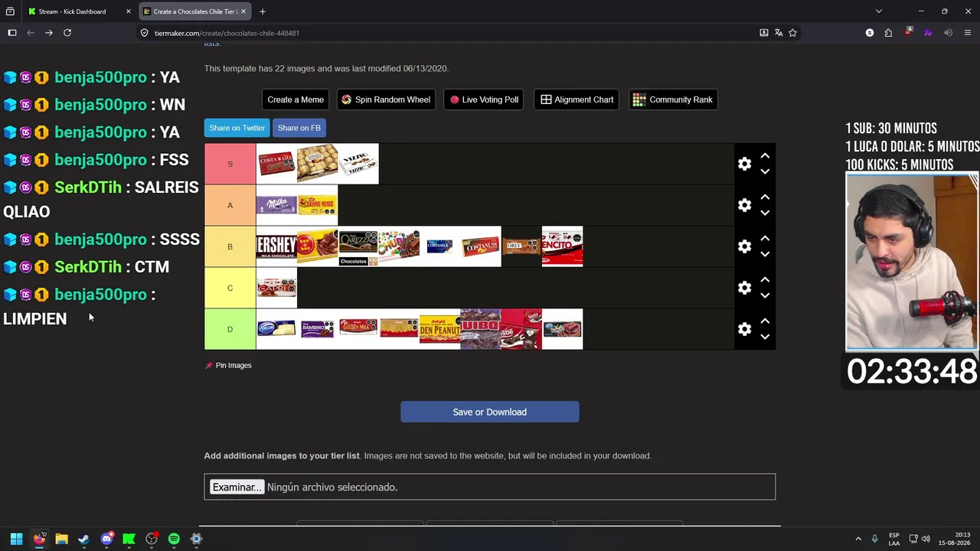Viewport: 980px width, 551px height.
Task: Open Steam from the taskbar
Action: [84, 539]
